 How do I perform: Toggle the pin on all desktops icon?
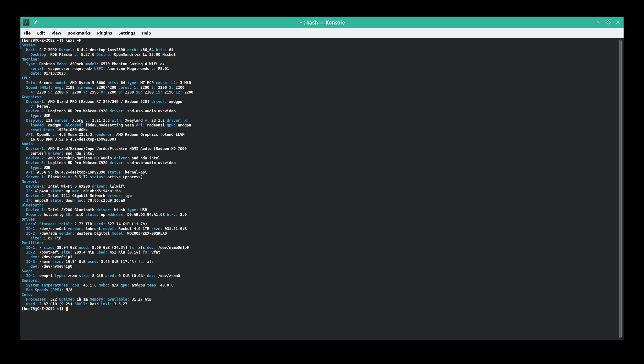[x=35, y=22]
